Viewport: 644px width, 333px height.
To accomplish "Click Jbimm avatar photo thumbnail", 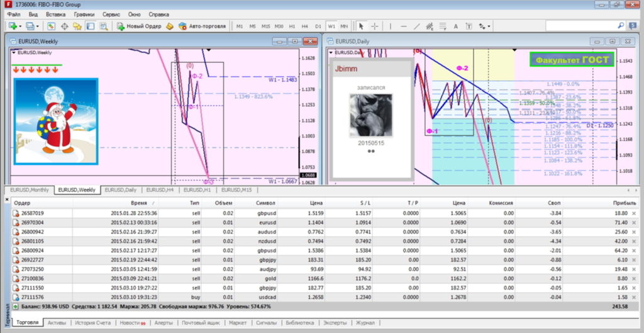I will coord(370,116).
